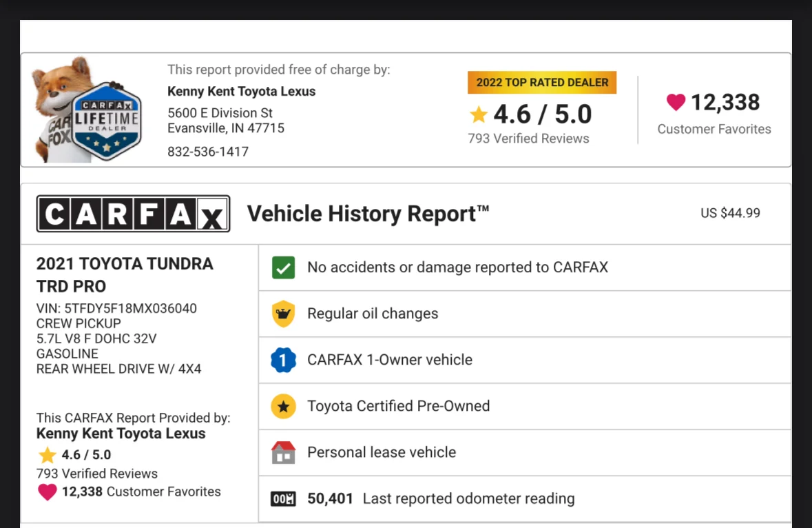Click the dealer phone number 832-536-1417
812x528 pixels.
coord(208,152)
